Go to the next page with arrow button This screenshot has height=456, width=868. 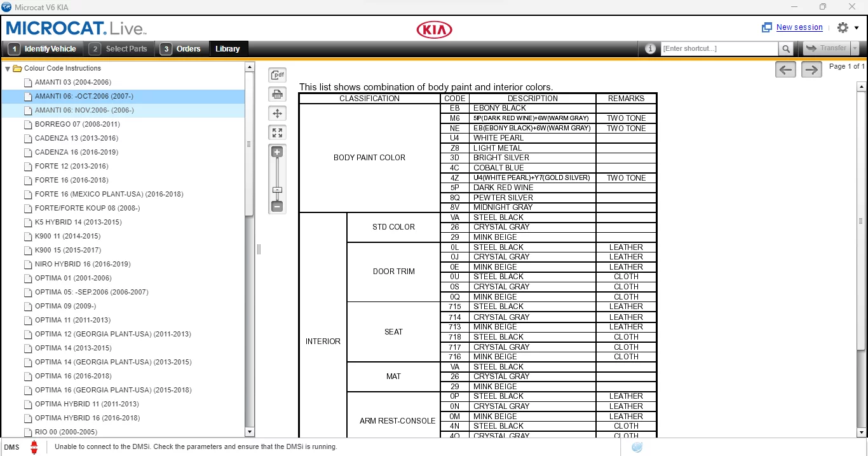tap(811, 69)
